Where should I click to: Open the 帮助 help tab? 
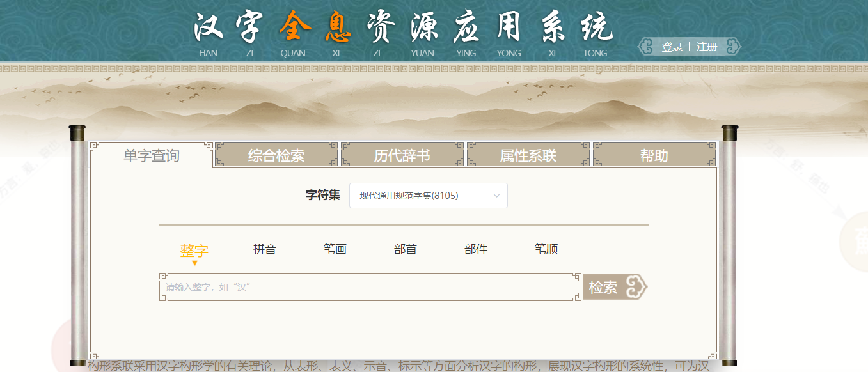coord(654,155)
